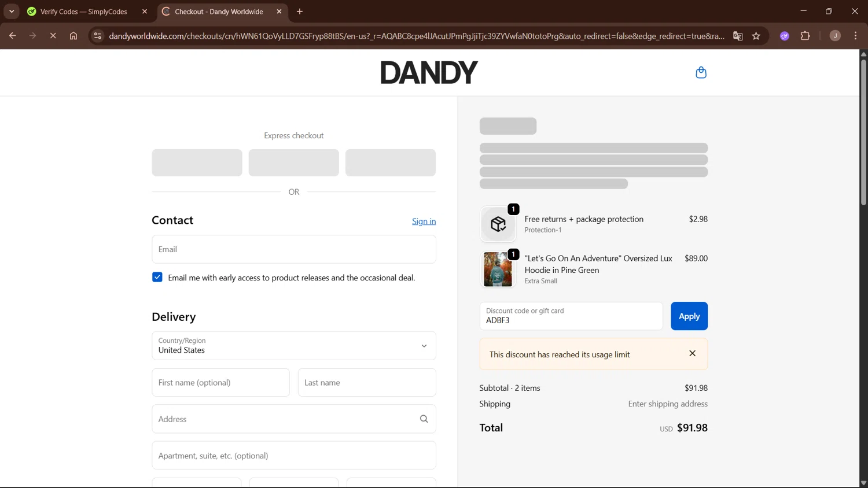
Task: Click the "Subtotal · 2 items" text
Action: pyautogui.click(x=510, y=388)
